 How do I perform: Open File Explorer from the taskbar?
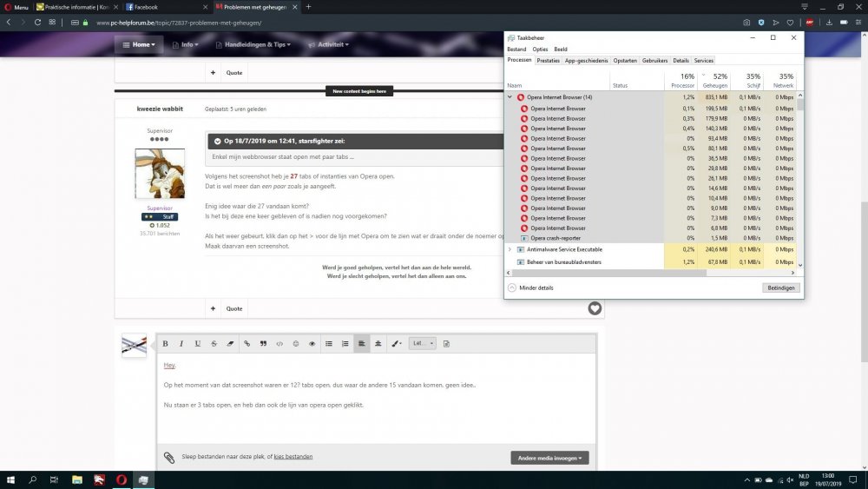point(77,479)
